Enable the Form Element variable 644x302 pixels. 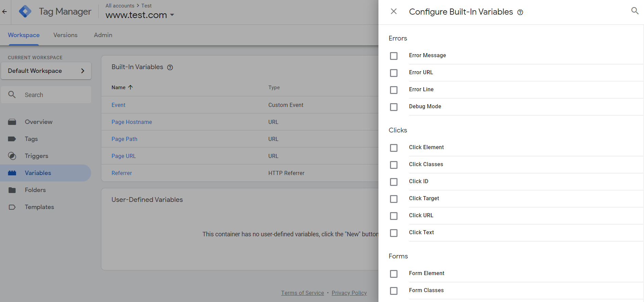coord(394,274)
